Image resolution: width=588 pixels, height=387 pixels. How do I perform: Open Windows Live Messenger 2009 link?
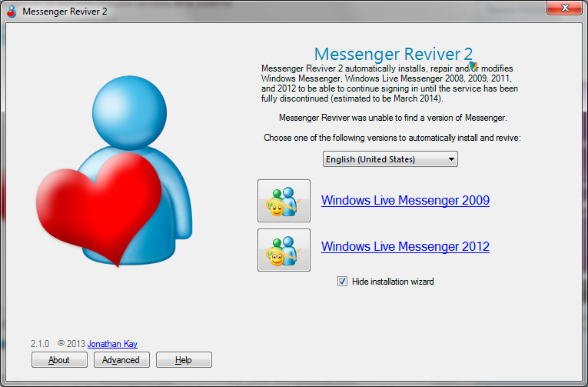click(x=405, y=201)
